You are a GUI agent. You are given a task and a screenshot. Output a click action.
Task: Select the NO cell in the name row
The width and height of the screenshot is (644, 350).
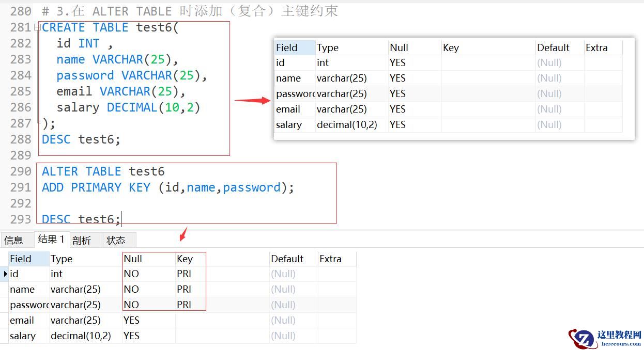click(149, 289)
